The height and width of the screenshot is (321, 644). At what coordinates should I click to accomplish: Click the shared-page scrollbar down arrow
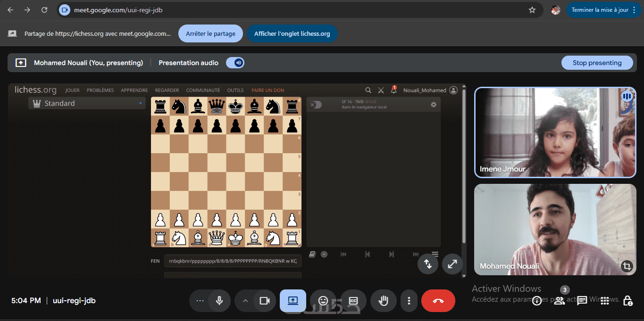(x=463, y=276)
